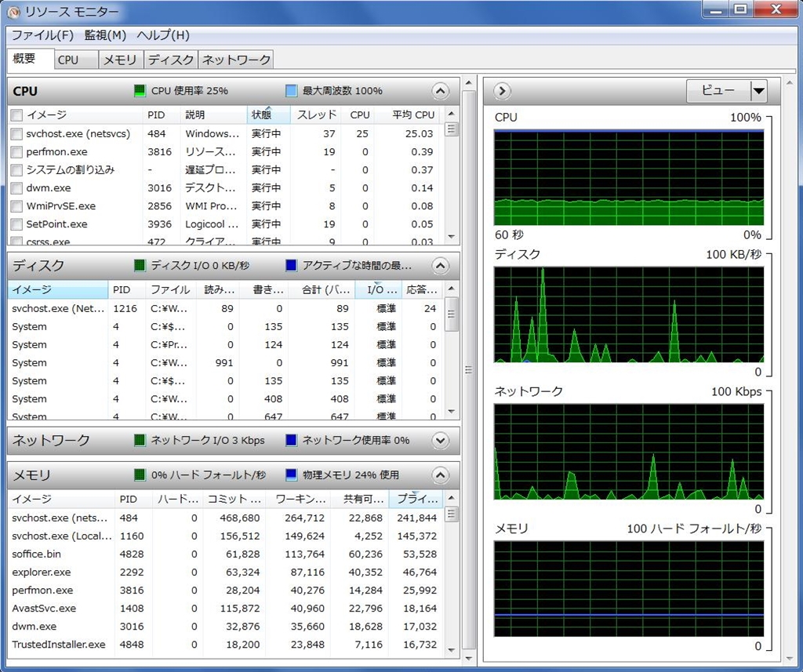
Task: Click the blue ネットワーク使用率 indicator square
Action: (x=291, y=440)
